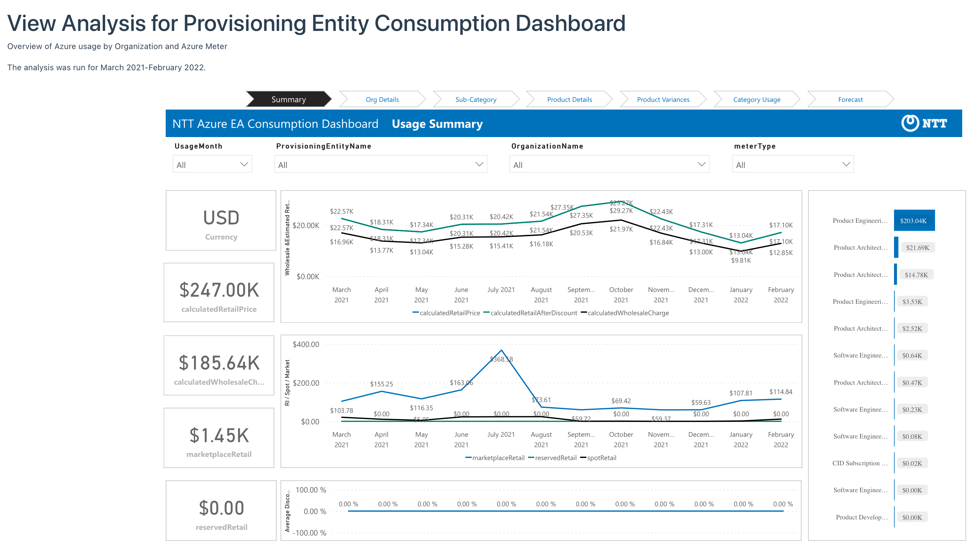Click the $400.00 axis label
This screenshot has width=980, height=551.
tap(306, 344)
